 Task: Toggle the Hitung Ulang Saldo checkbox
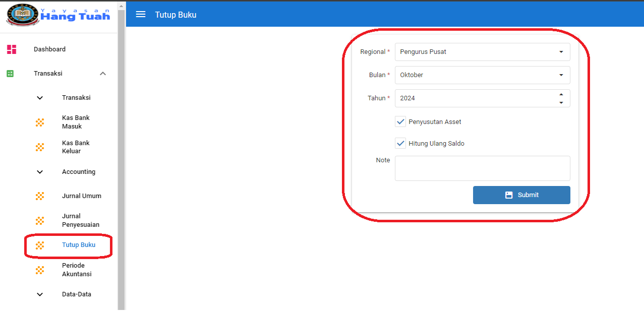pyautogui.click(x=400, y=144)
